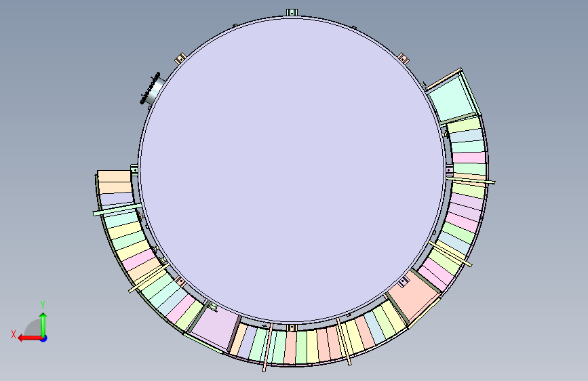Select the small tan lug on the tank's upper right
The image size is (588, 381).
coord(403,58)
